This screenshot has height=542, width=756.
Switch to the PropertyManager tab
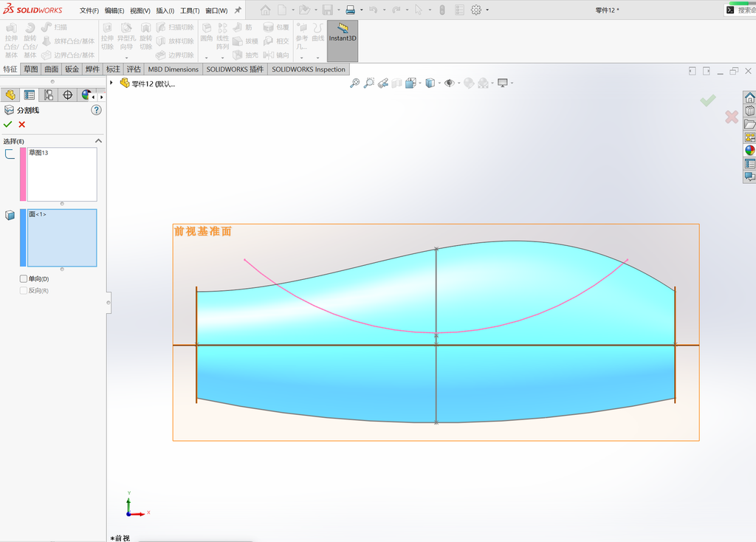(30, 95)
